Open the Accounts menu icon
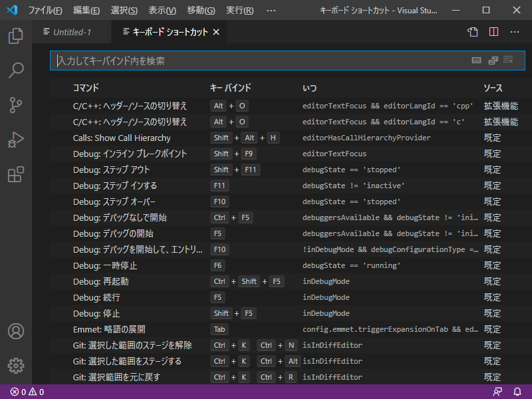Screen dimensions: 532x399 point(16,331)
